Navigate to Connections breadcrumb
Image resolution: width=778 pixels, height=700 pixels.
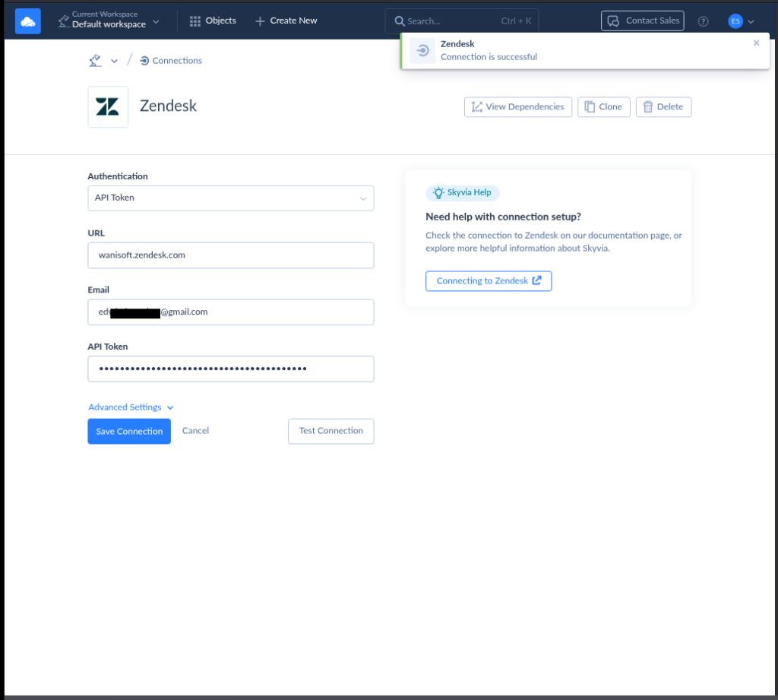[176, 60]
